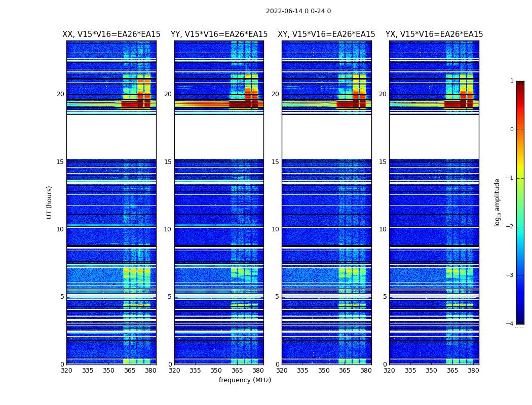Click the 380 tick under the YX panel
532x405 pixels.
pos(473,371)
